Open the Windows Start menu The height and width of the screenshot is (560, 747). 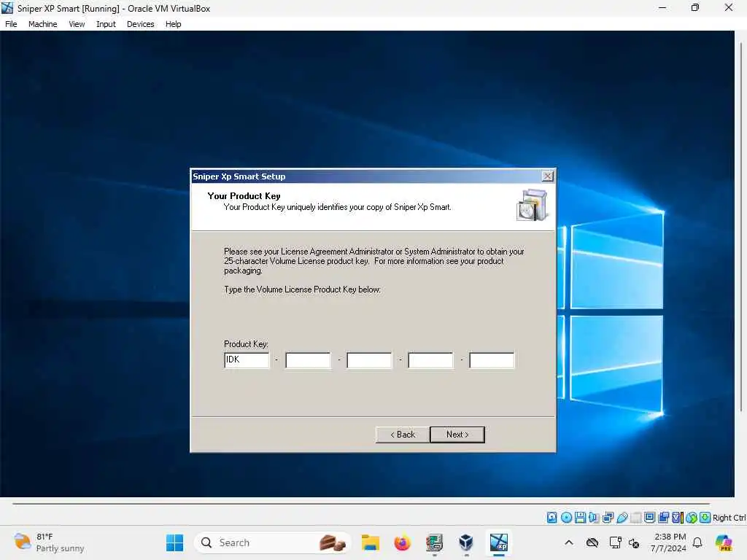[175, 542]
